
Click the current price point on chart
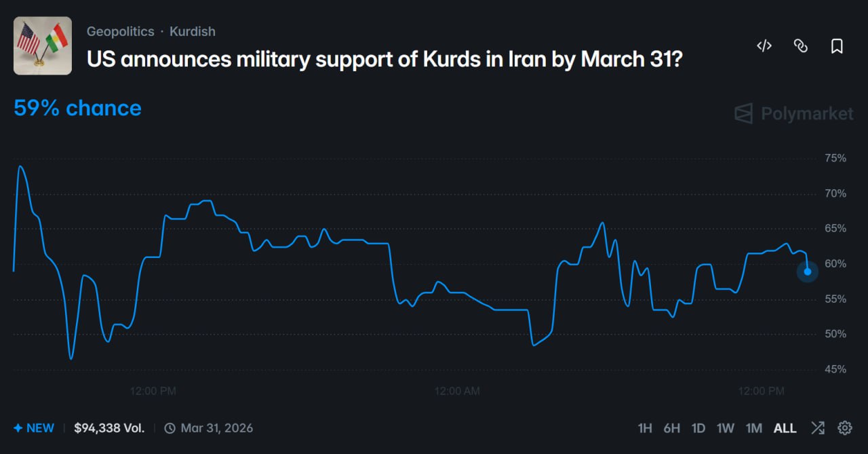click(808, 271)
